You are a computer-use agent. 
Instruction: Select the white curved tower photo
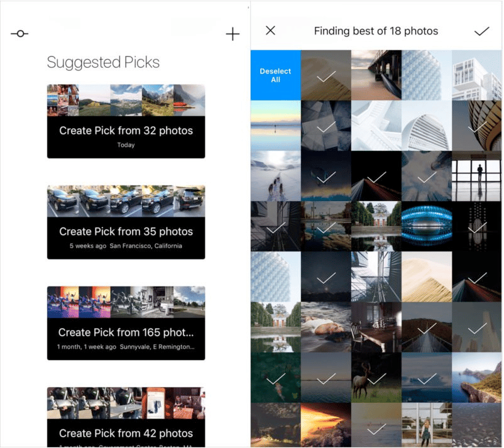427,126
